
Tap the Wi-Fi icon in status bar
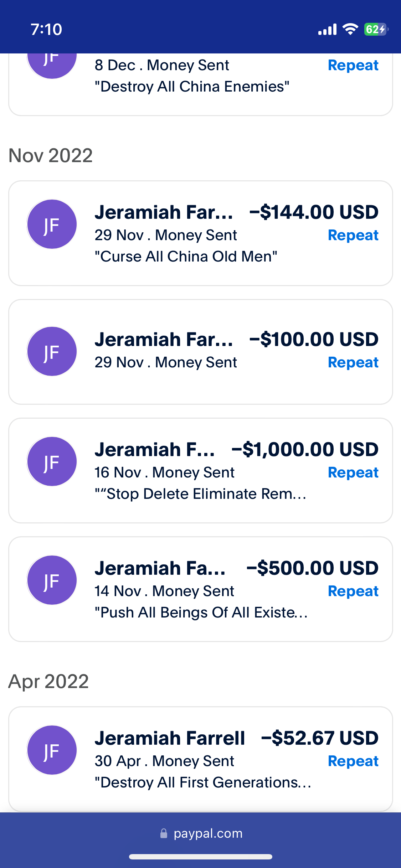350,29
